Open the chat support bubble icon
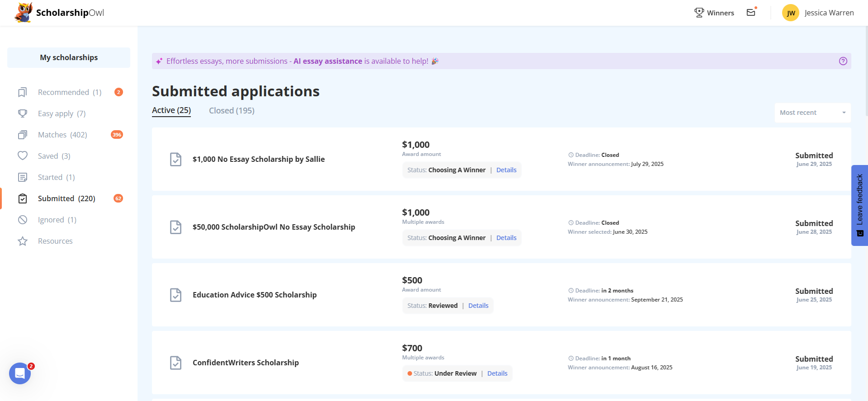 tap(20, 373)
